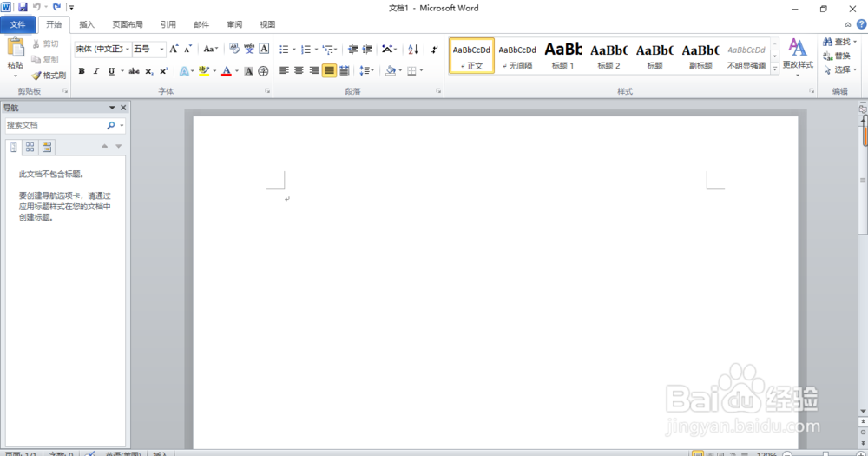
Task: Toggle distributed alignment
Action: click(344, 70)
